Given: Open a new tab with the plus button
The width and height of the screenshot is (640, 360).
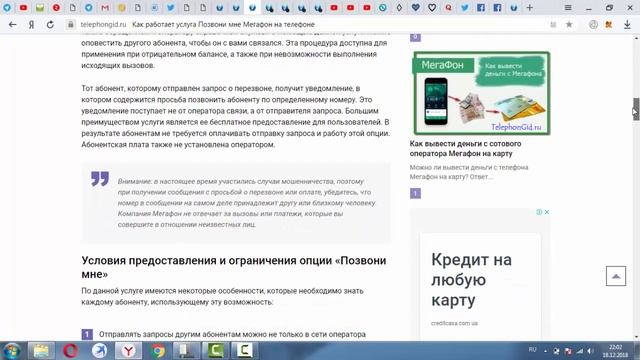Looking at the screenshot, I should click(529, 7).
